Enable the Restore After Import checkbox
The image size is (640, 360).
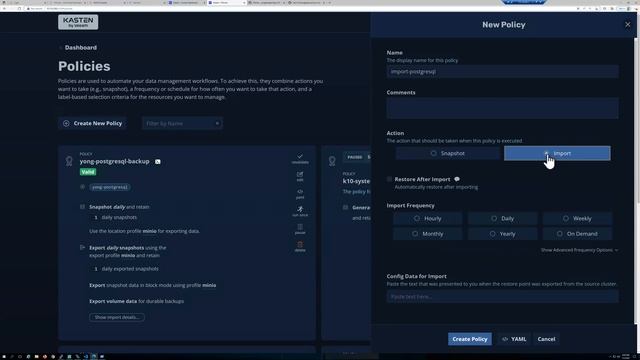click(389, 179)
